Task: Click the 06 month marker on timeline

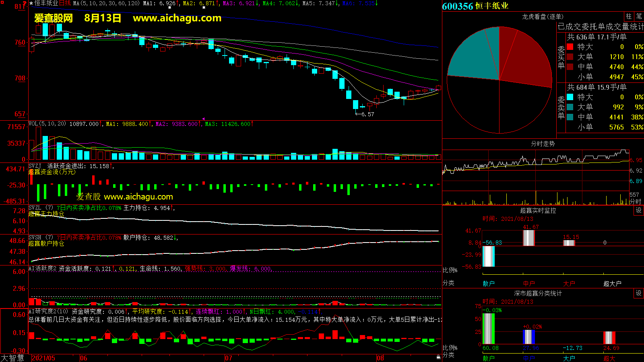Action: [84, 358]
